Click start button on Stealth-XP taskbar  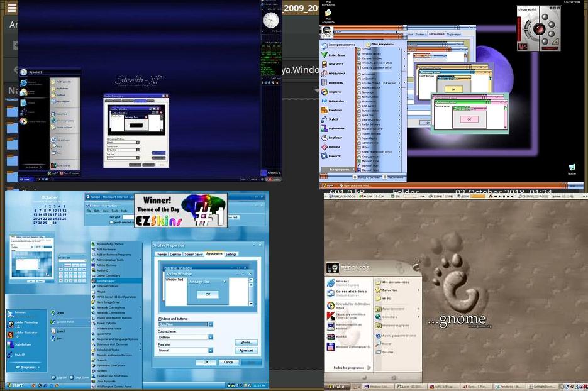pyautogui.click(x=26, y=179)
